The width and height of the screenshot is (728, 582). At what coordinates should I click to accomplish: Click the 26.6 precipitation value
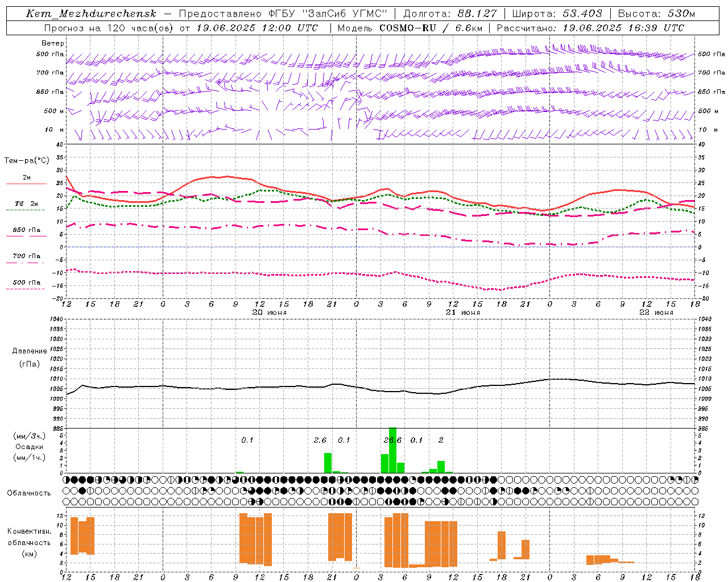(x=392, y=440)
